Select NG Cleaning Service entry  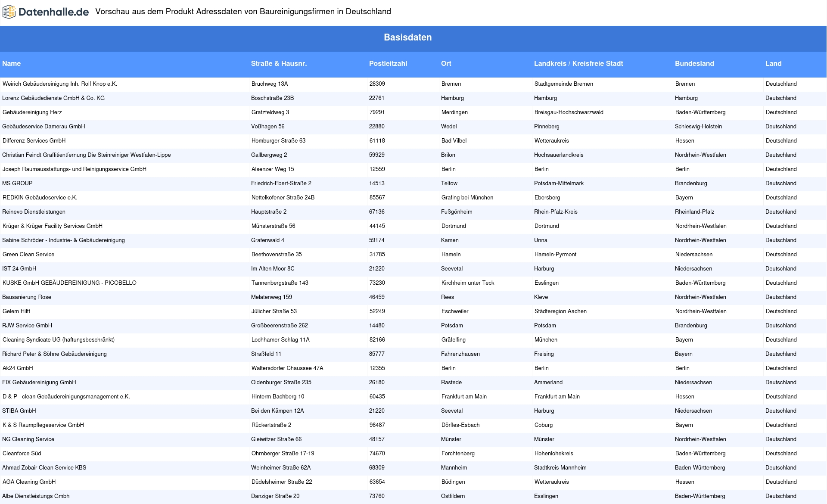[28, 439]
